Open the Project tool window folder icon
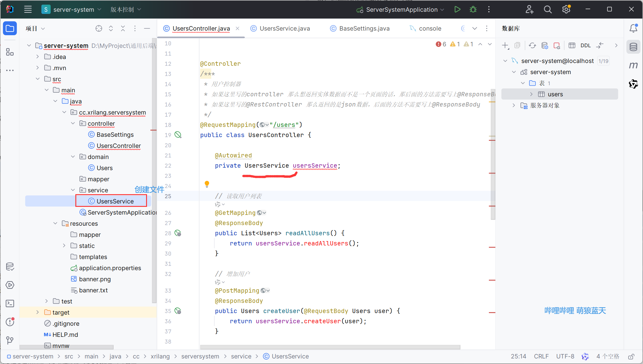The image size is (643, 364). [x=10, y=28]
